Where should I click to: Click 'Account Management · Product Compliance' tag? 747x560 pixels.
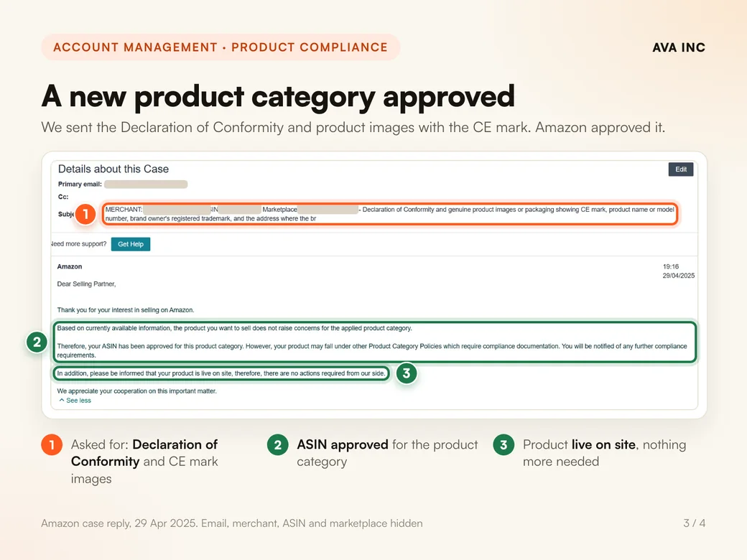coord(221,47)
